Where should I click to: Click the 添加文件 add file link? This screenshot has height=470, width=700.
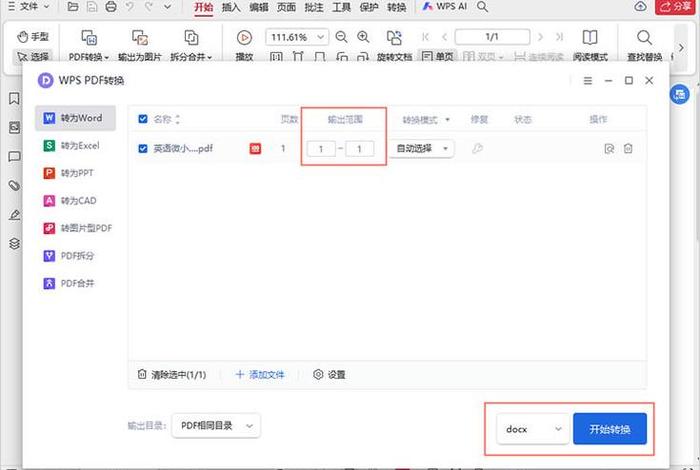260,374
